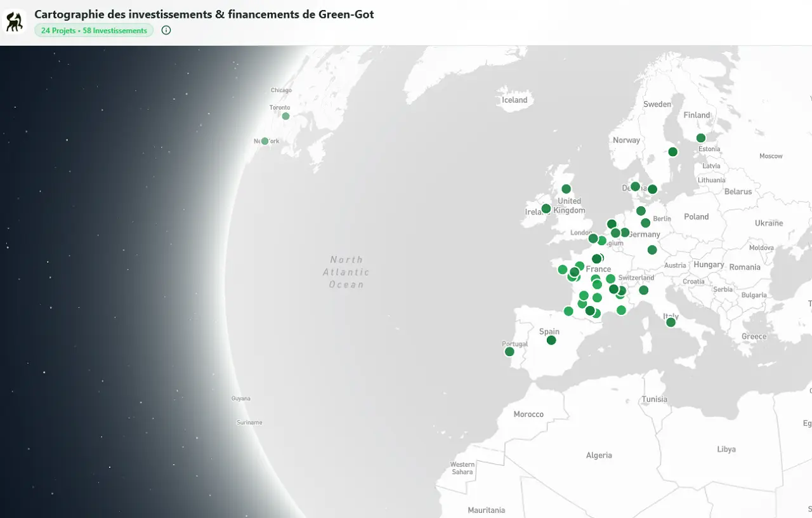Click the 24 Projets 58 Investissements badge
This screenshot has height=518, width=812.
[93, 30]
